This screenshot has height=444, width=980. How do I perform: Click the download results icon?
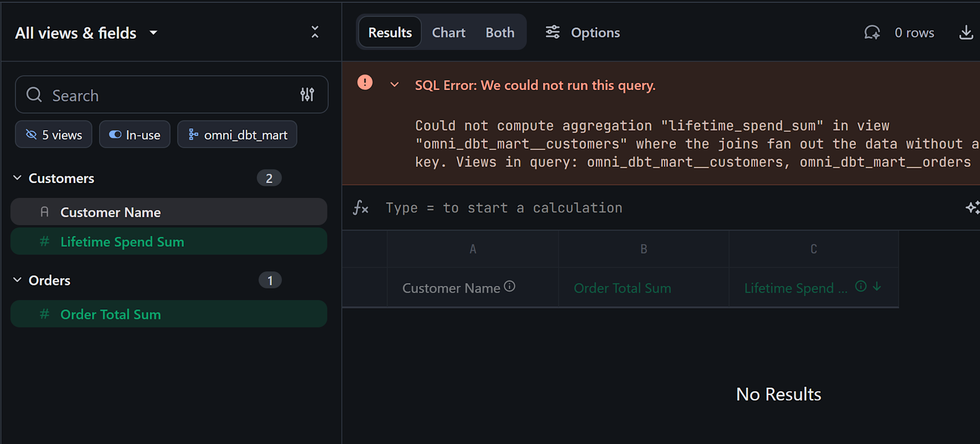click(x=966, y=33)
